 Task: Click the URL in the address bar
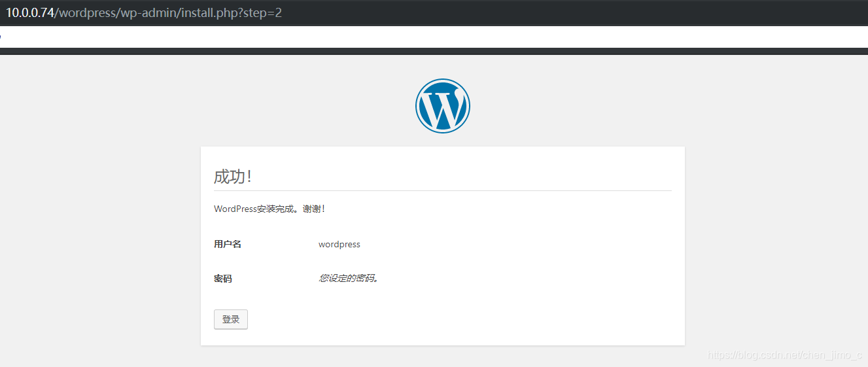[x=144, y=12]
